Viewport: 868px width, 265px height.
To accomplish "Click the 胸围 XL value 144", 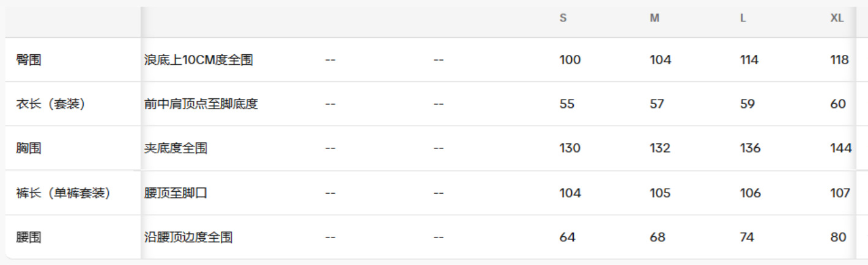I will click(841, 148).
